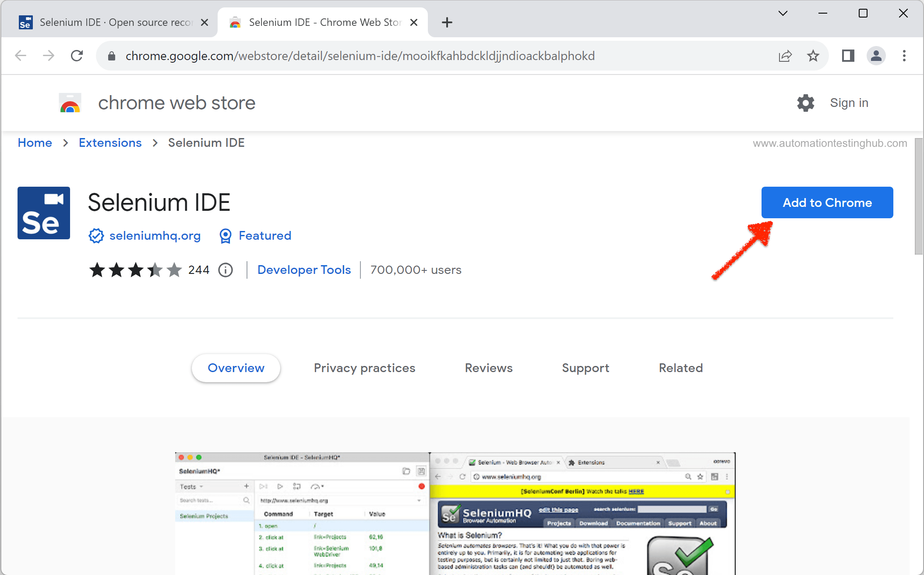This screenshot has width=924, height=575.
Task: Click the info icon next to the rating
Action: [x=226, y=270]
